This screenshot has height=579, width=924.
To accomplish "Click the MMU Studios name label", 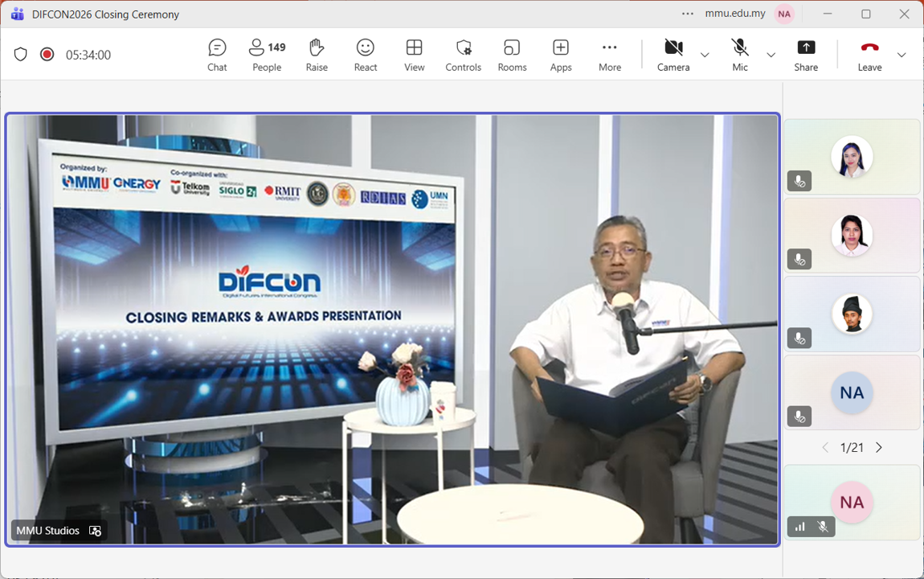I will tap(47, 531).
